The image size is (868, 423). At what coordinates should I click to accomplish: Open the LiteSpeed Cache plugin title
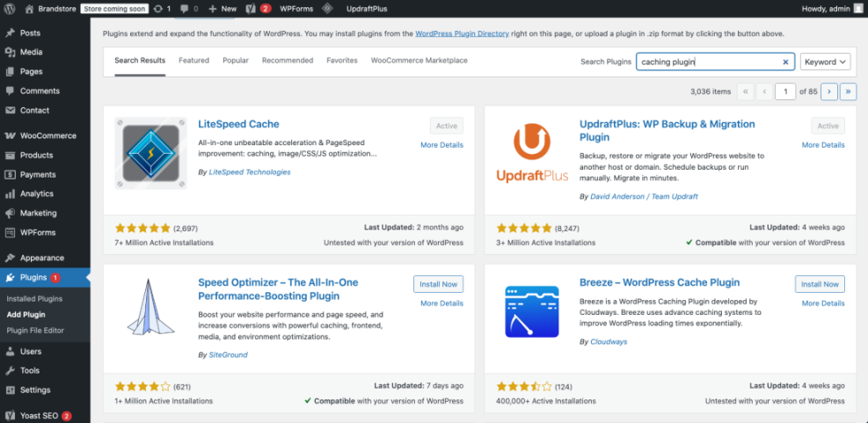coord(238,124)
